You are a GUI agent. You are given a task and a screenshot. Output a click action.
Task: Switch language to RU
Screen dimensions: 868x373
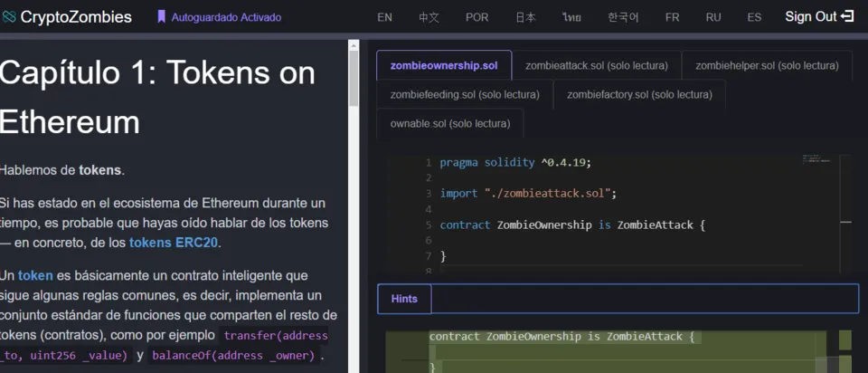713,17
